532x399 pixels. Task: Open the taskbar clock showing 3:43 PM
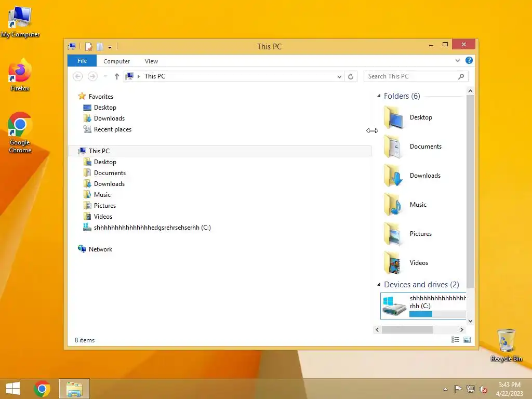pyautogui.click(x=509, y=389)
